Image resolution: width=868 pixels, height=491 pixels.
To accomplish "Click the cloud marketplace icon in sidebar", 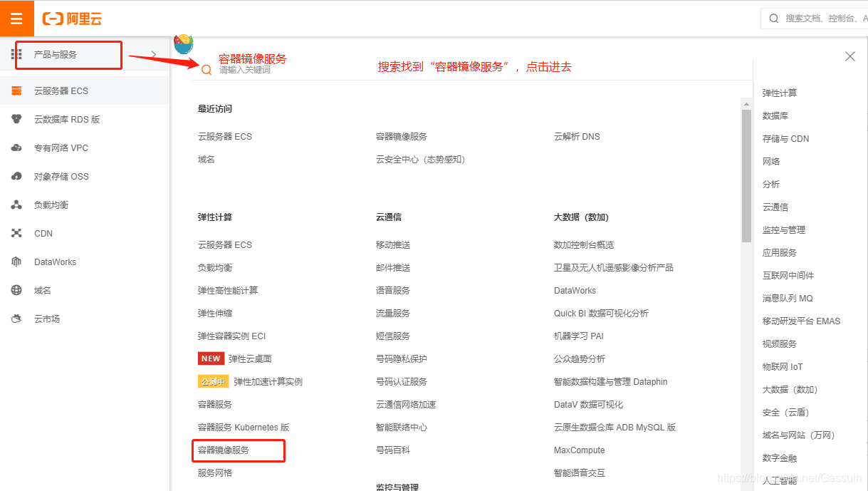I will click(x=16, y=319).
